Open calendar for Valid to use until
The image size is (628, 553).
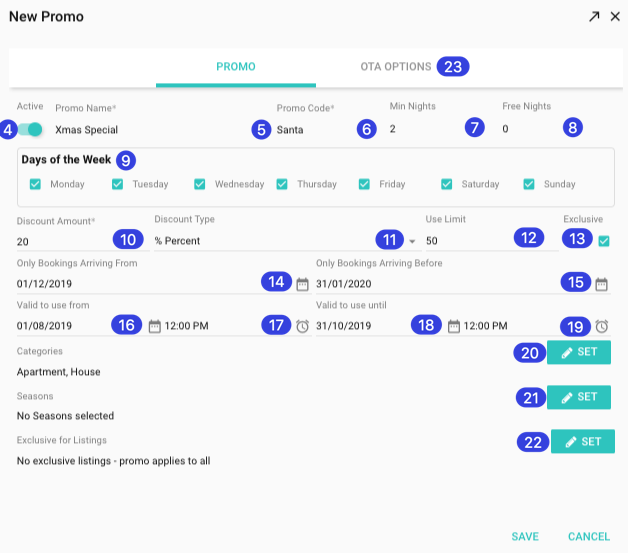(x=454, y=326)
